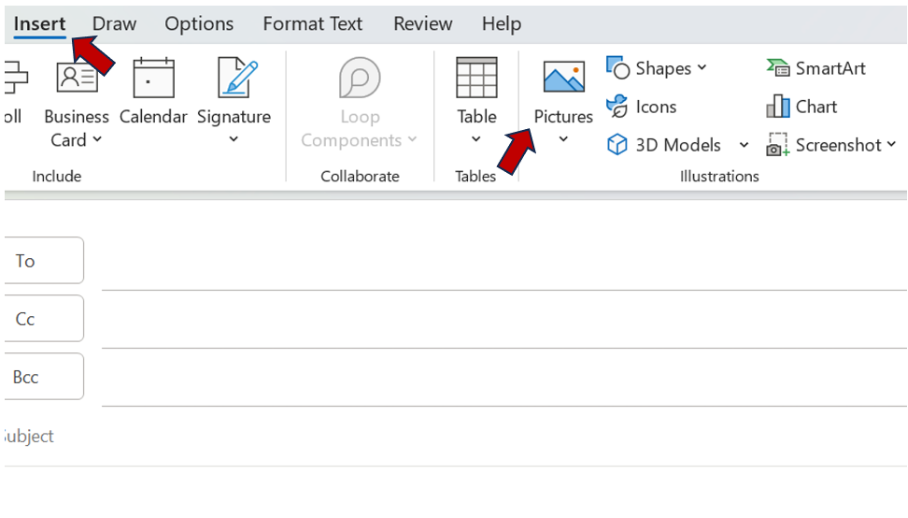Open the Signature icon
The height and width of the screenshot is (518, 908).
point(234,78)
